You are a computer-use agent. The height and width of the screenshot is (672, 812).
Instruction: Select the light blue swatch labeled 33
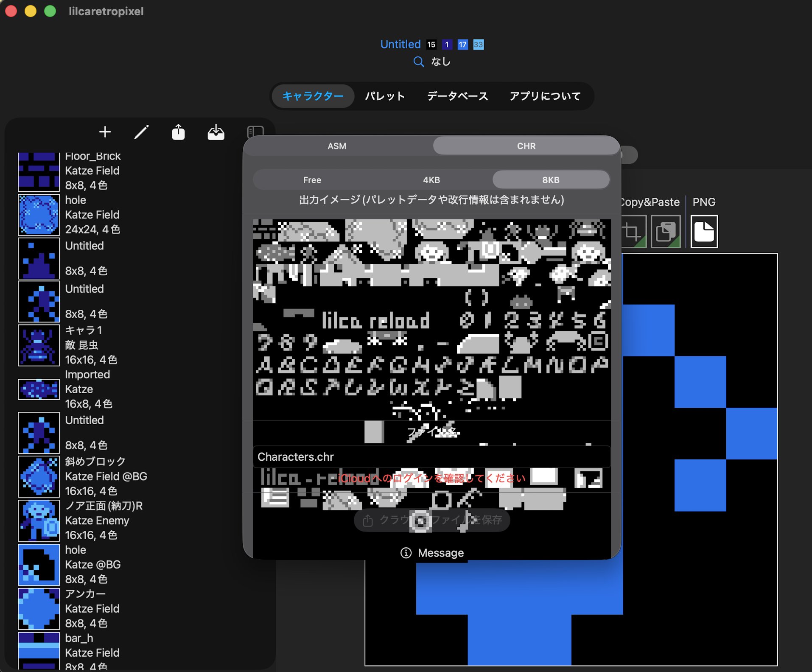[x=479, y=45]
